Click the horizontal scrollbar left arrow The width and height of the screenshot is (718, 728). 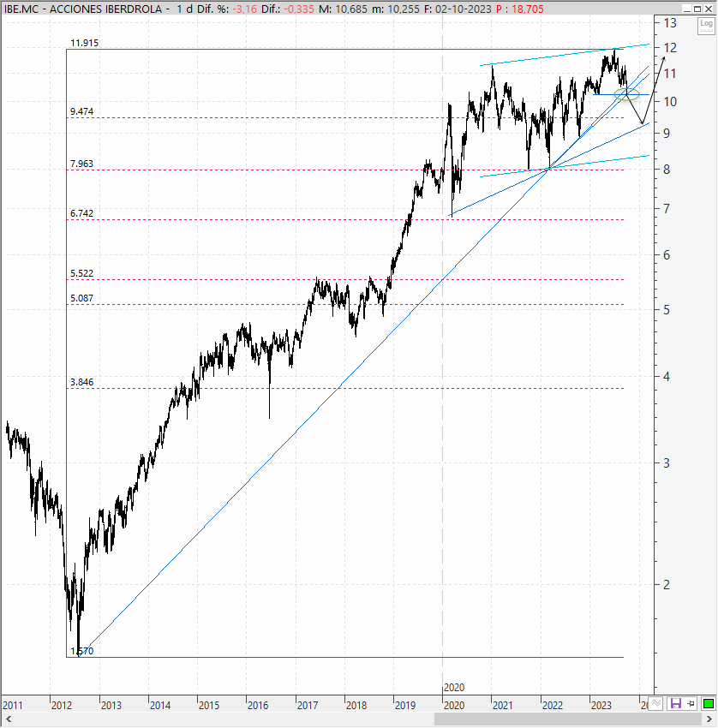pos(8,719)
